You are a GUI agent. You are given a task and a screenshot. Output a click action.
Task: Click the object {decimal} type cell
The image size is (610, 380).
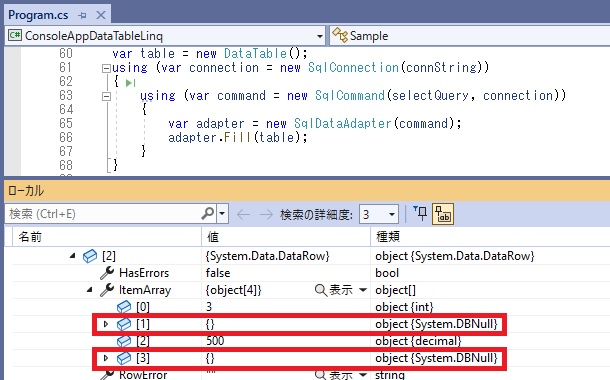coord(418,341)
